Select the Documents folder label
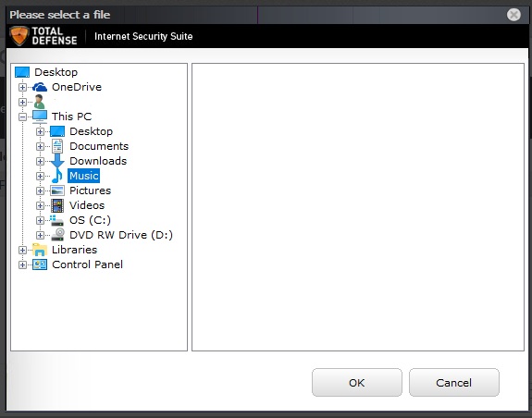This screenshot has height=418, width=532. coord(99,146)
